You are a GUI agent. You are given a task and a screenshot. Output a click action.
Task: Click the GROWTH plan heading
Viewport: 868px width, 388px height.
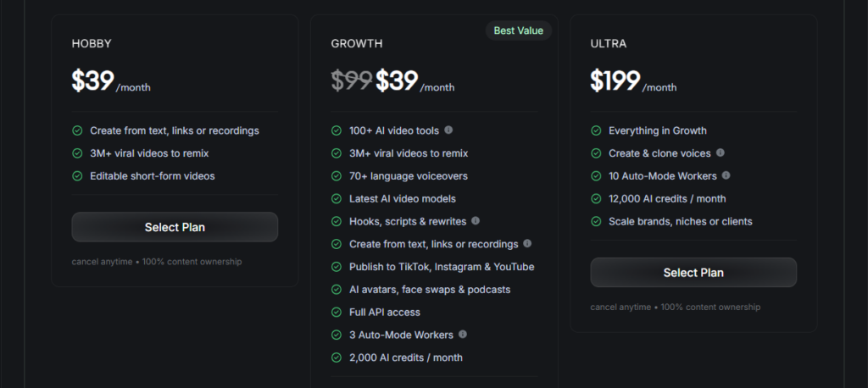click(x=357, y=42)
